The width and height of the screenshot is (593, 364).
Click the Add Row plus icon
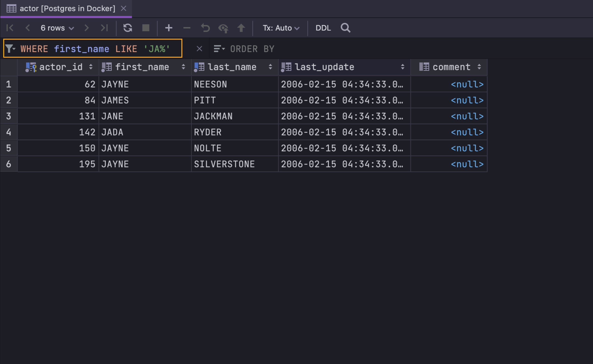point(169,28)
